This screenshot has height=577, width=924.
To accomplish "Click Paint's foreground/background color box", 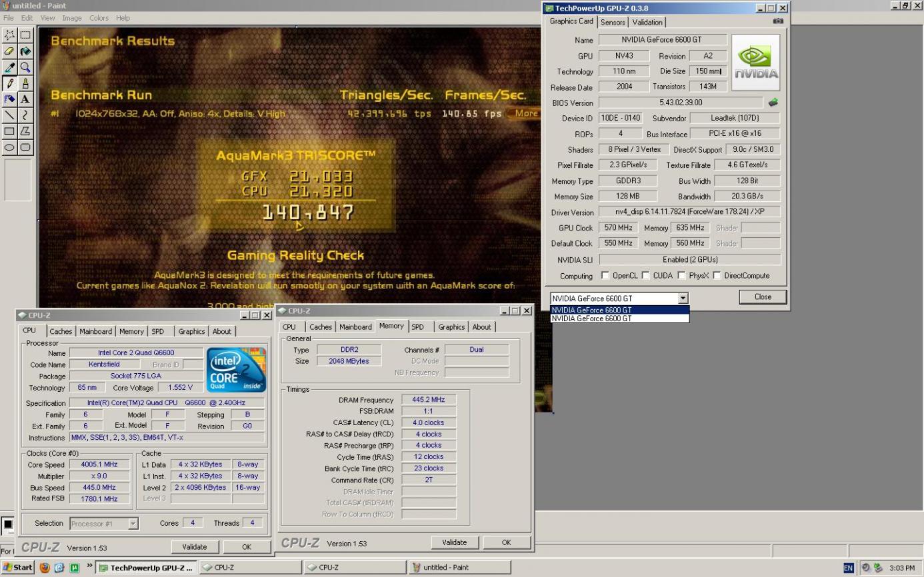I will point(9,525).
